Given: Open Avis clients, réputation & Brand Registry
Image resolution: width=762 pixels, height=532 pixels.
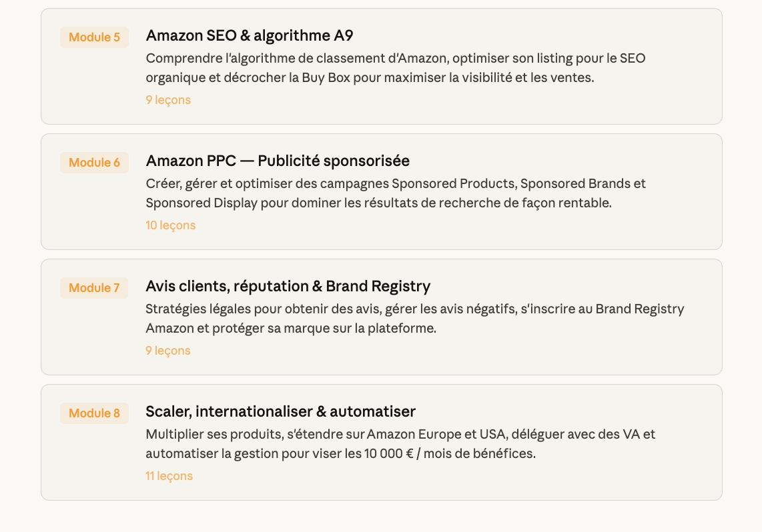Looking at the screenshot, I should 288,286.
